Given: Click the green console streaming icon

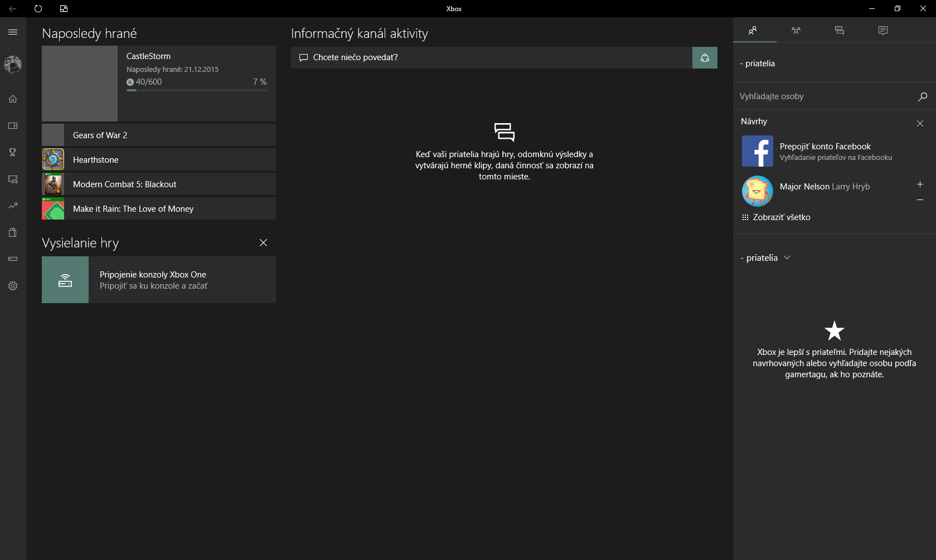Looking at the screenshot, I should pyautogui.click(x=65, y=280).
